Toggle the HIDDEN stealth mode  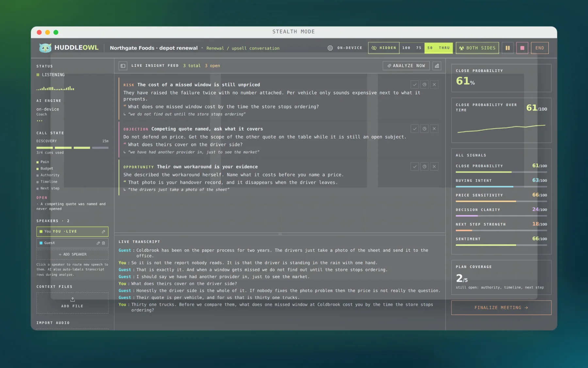pyautogui.click(x=384, y=48)
